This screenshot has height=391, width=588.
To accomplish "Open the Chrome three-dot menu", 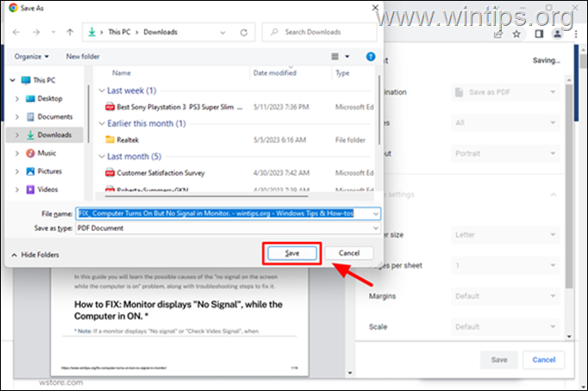I will [577, 34].
